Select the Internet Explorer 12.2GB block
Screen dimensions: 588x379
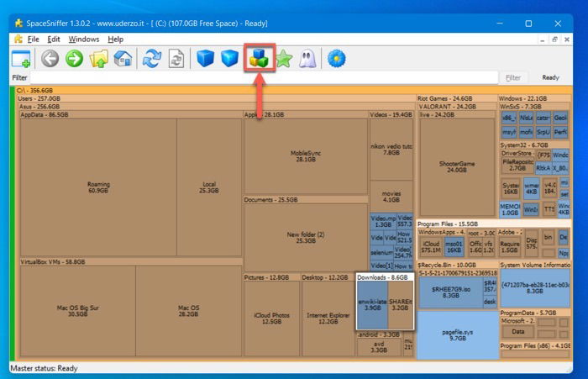328,318
